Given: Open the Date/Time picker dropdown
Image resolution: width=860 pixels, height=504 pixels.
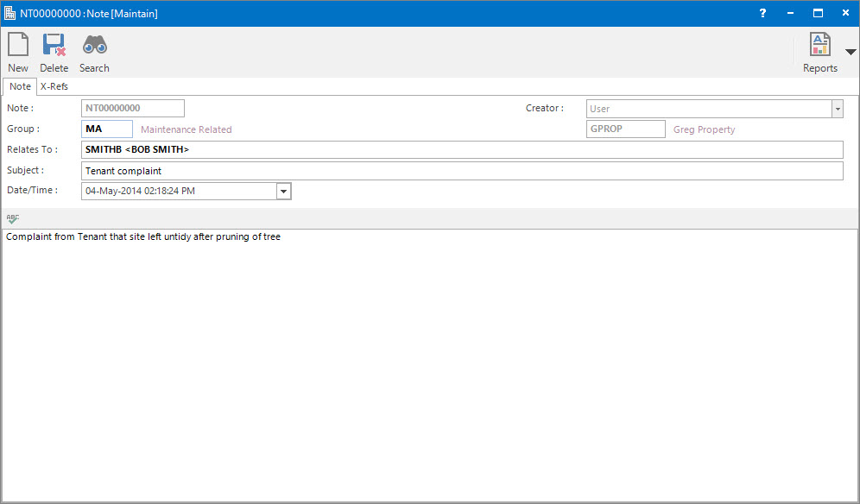Looking at the screenshot, I should coord(284,191).
